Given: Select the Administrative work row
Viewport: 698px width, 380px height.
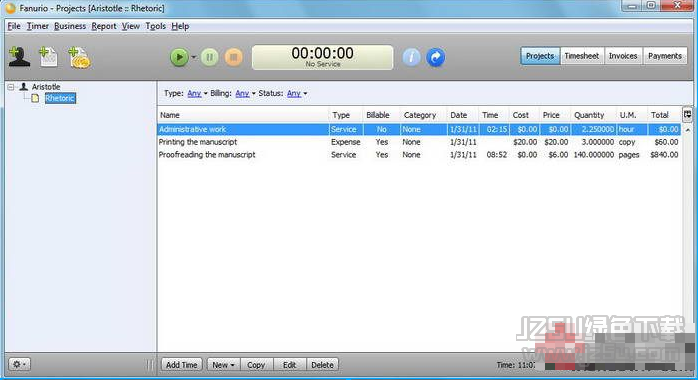Looking at the screenshot, I should coord(419,129).
